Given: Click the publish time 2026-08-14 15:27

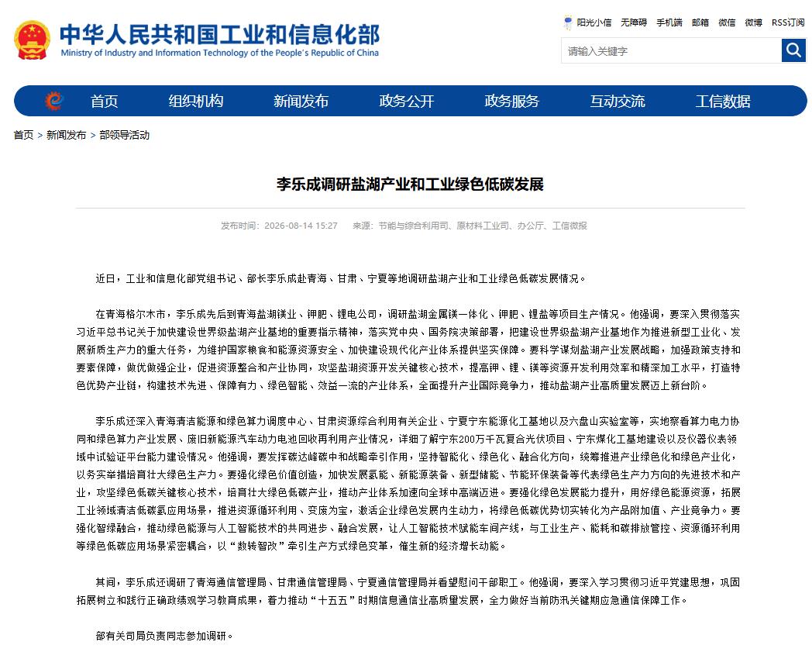Looking at the screenshot, I should 301,226.
